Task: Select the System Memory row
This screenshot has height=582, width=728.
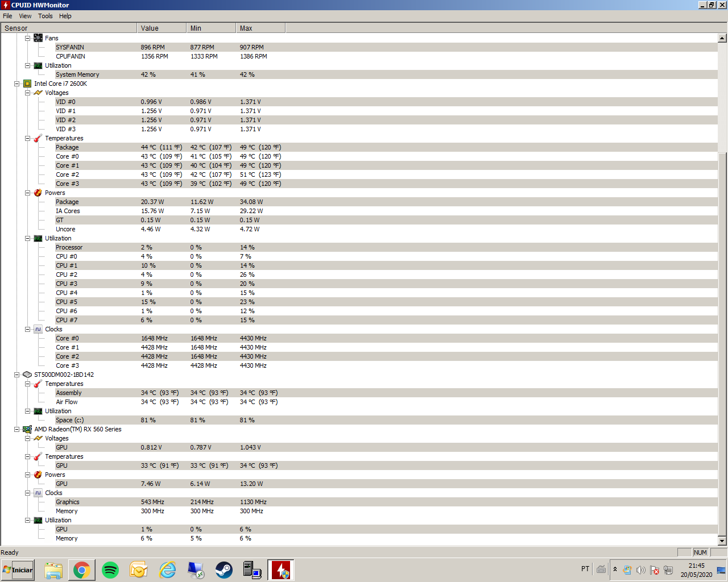Action: coord(386,74)
